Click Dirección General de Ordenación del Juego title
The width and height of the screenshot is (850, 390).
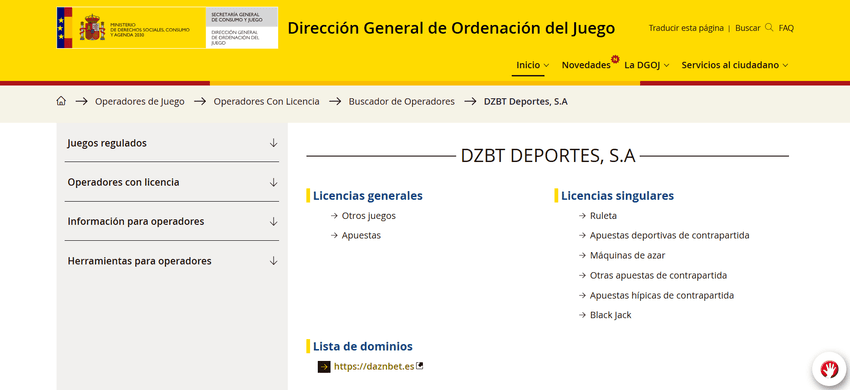451,28
